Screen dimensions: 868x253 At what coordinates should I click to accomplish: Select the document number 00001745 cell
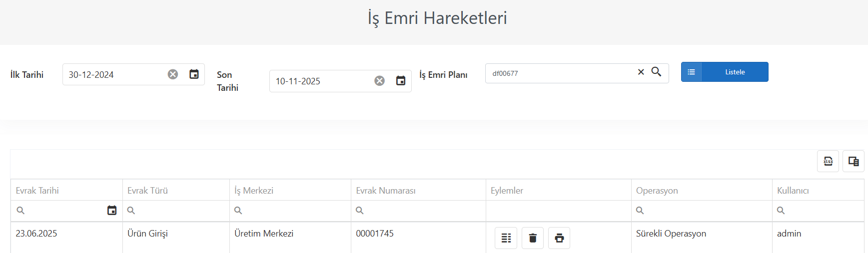pos(418,238)
